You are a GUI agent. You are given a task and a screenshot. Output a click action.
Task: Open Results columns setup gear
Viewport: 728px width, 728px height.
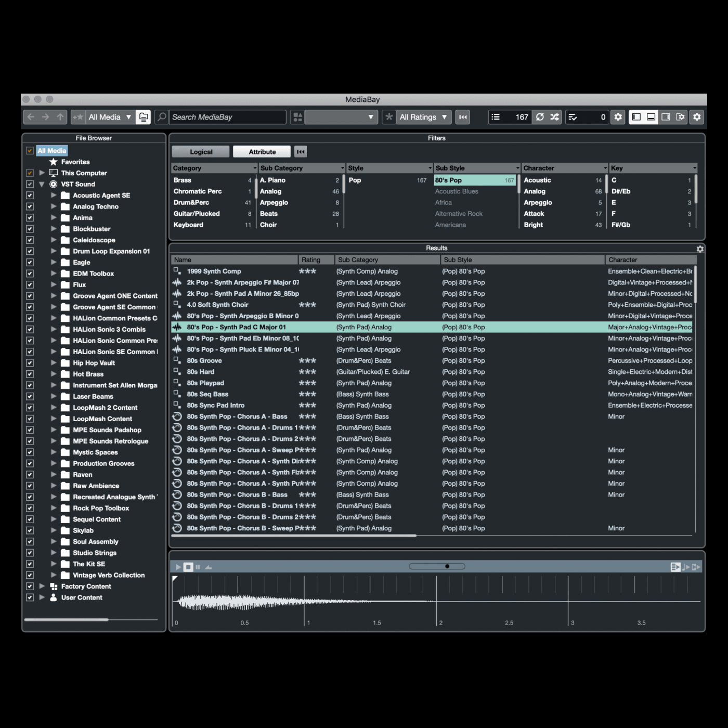[700, 249]
